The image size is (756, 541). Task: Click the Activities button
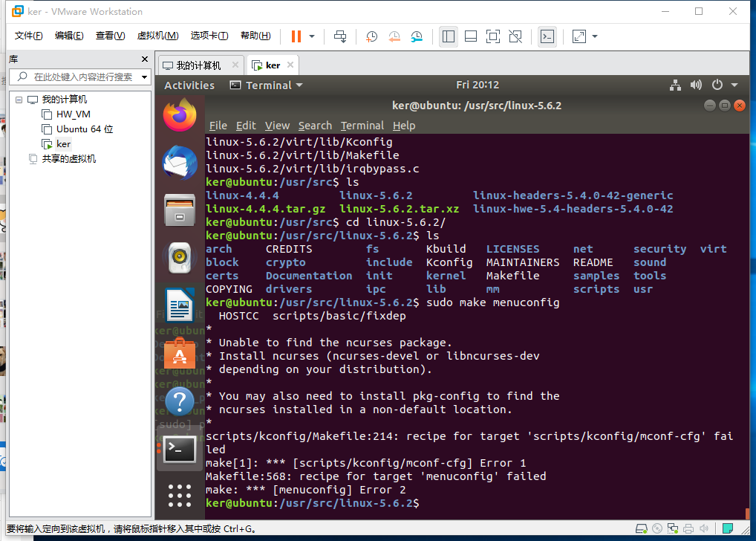pos(189,85)
